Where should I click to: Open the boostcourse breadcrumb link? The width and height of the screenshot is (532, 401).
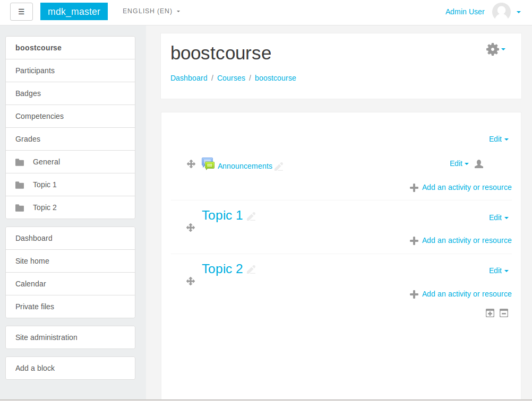pyautogui.click(x=276, y=78)
